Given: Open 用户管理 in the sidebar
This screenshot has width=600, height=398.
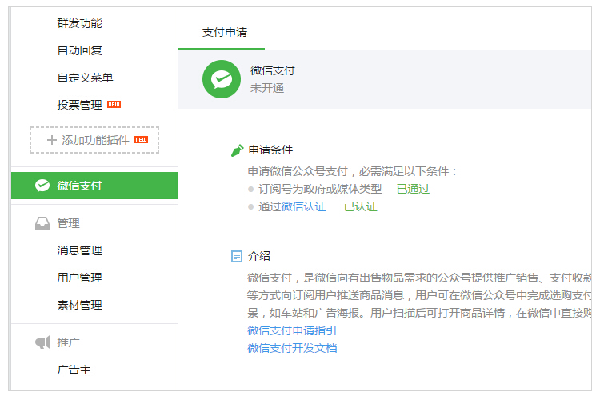Looking at the screenshot, I should [80, 277].
